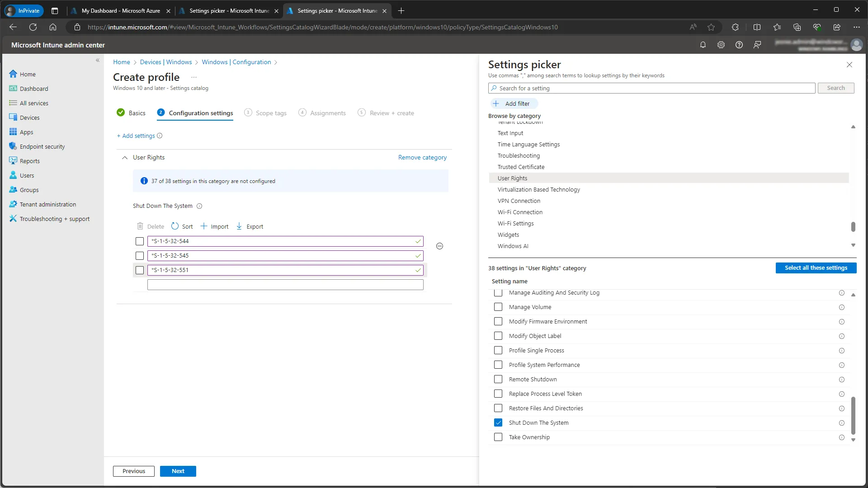
Task: Click the Search for a setting input field
Action: [x=651, y=88]
